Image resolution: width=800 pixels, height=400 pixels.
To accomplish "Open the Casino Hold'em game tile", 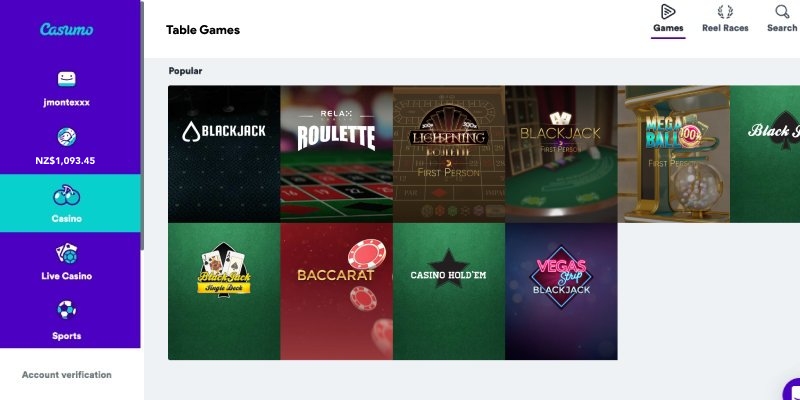I will pos(449,291).
